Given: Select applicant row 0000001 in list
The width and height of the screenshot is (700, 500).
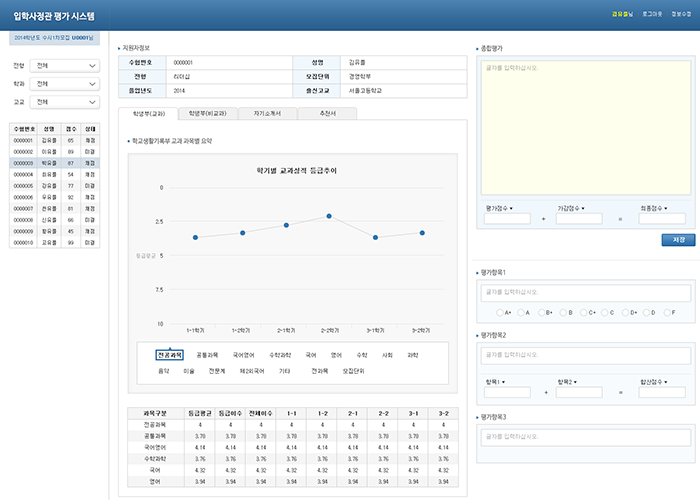Looking at the screenshot, I should (x=54, y=141).
